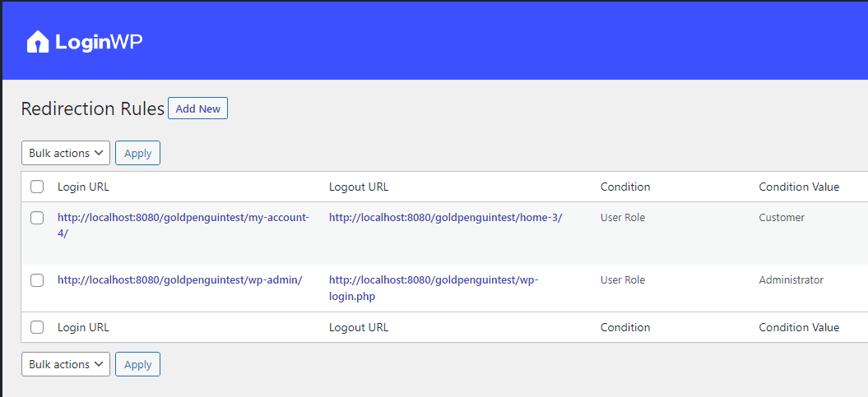Toggle the select-all checkbox in table header

pyautogui.click(x=37, y=187)
